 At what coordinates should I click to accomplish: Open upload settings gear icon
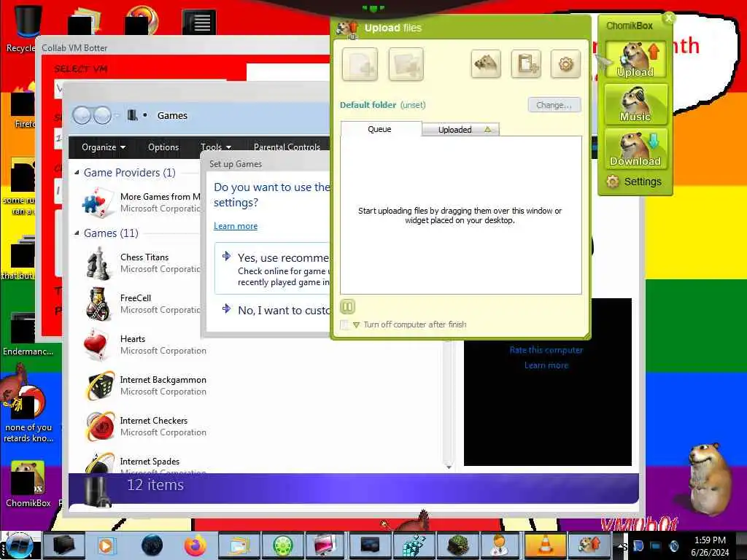(x=565, y=64)
